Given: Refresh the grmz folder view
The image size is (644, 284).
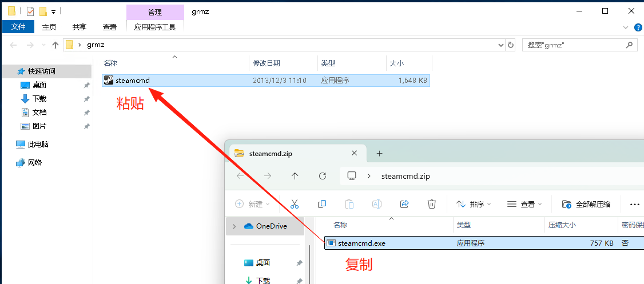Looking at the screenshot, I should pyautogui.click(x=511, y=45).
